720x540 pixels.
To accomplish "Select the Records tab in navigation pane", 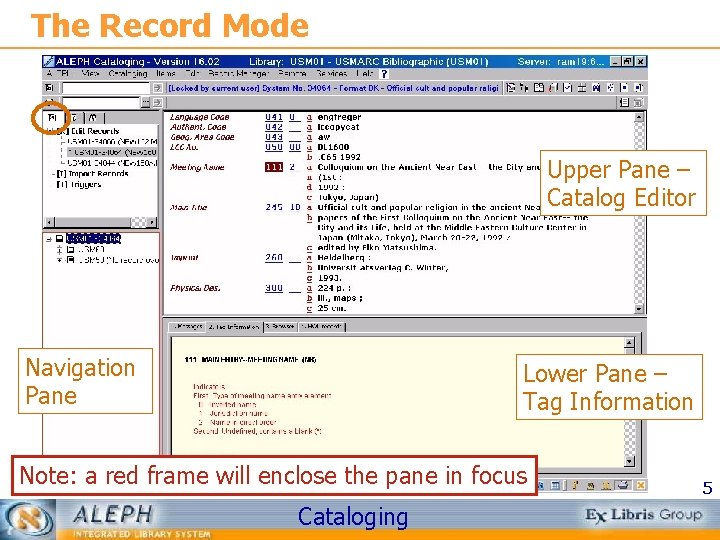I will click(52, 118).
